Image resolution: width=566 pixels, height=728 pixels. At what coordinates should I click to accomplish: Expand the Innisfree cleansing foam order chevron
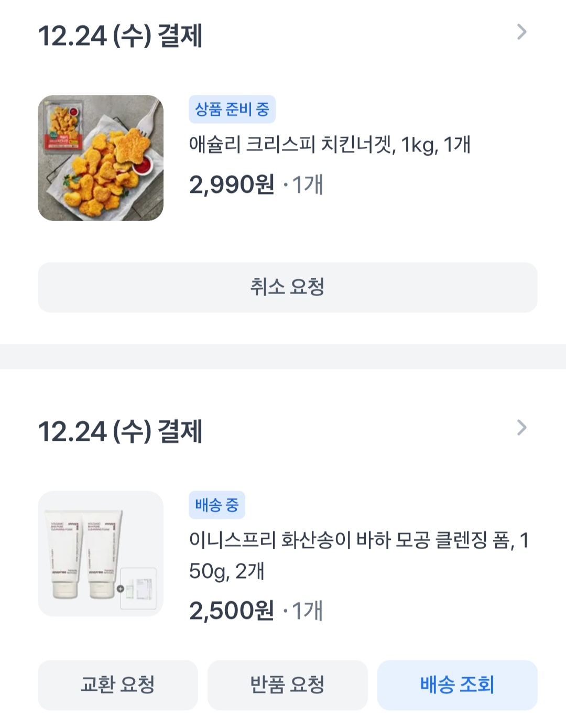coord(521,428)
